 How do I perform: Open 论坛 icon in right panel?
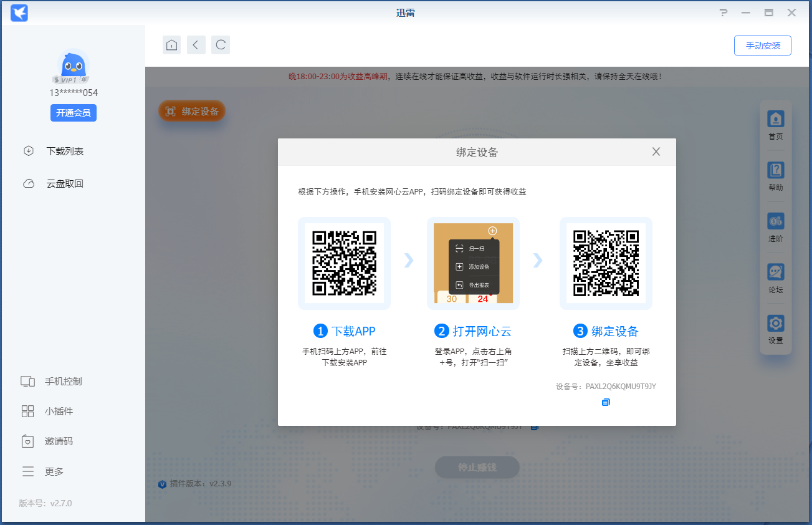(776, 272)
